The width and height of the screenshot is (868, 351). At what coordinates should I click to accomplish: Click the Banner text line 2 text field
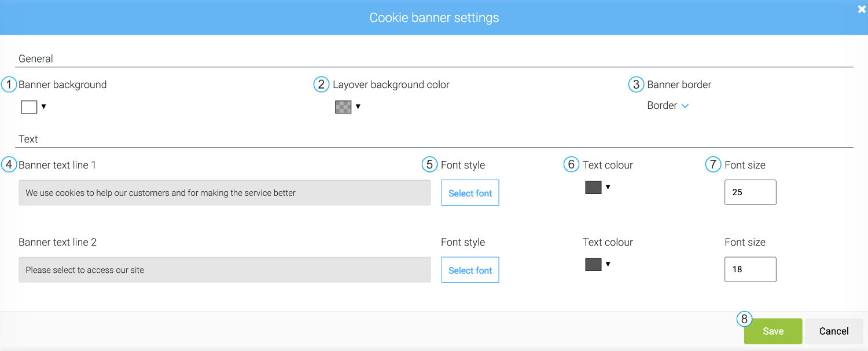[225, 269]
